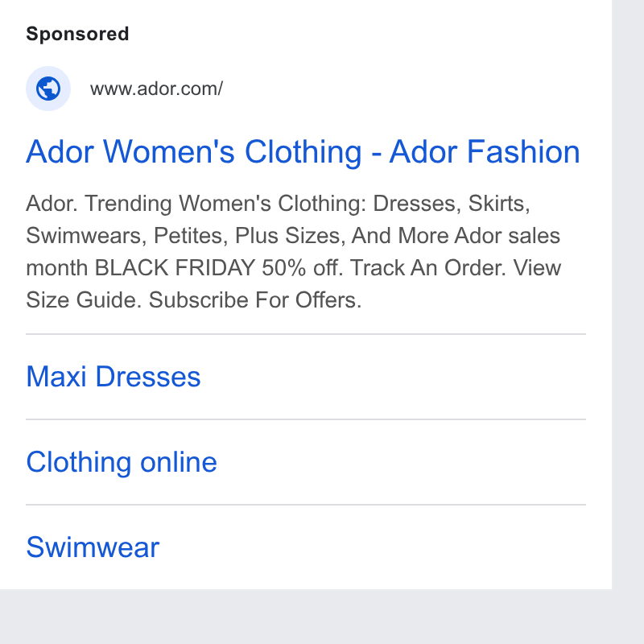
Task: Click the 'Ador Fashion' part of the headline
Action: (485, 152)
